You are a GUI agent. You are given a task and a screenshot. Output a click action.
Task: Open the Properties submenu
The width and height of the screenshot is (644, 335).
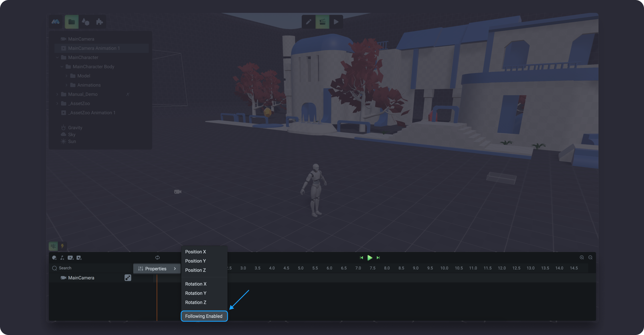click(157, 269)
